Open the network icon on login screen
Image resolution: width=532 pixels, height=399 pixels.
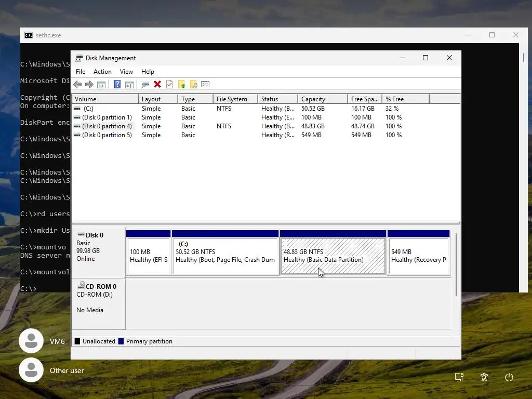459,377
